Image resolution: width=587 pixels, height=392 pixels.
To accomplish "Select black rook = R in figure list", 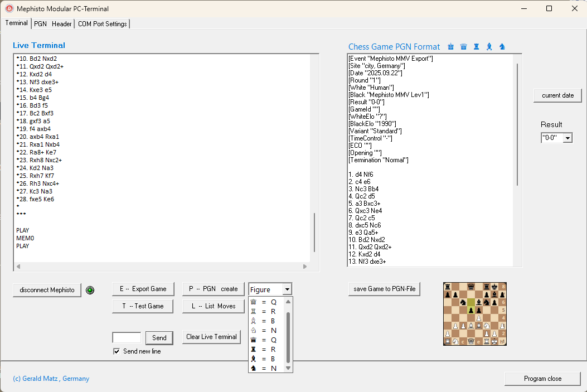I will click(266, 349).
